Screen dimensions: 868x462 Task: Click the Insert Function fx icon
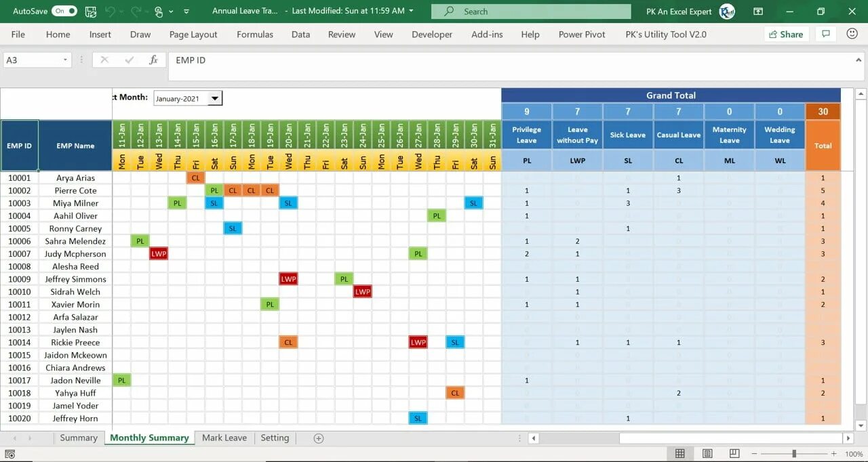[153, 60]
